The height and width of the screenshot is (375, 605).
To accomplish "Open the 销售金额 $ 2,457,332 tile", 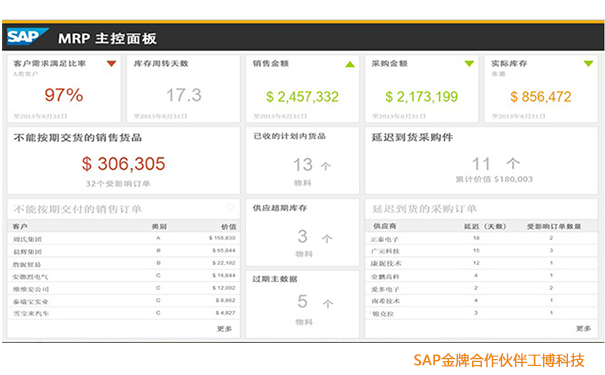I will coord(302,89).
